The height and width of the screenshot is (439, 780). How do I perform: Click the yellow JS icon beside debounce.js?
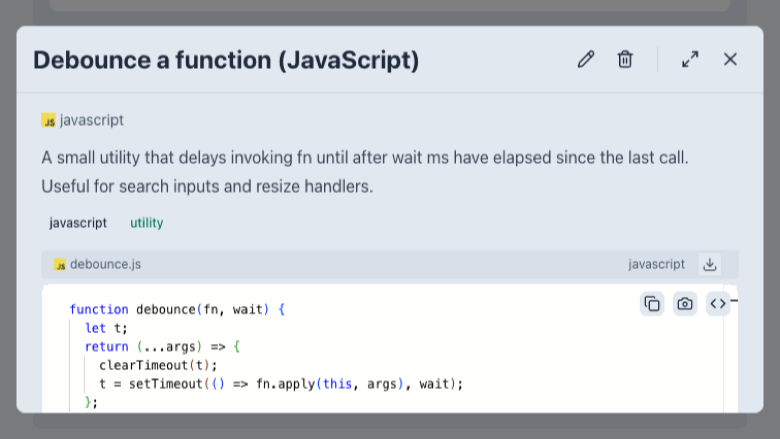pyautogui.click(x=60, y=264)
